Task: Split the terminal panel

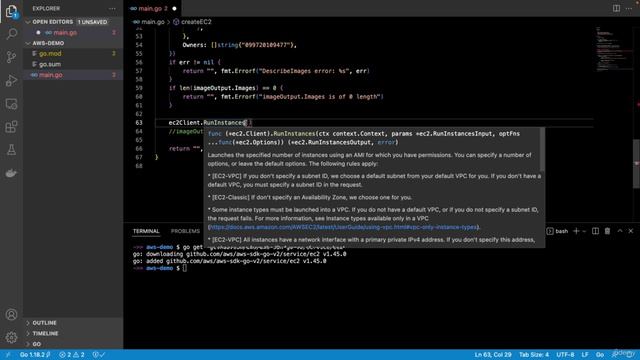Action: click(596, 231)
